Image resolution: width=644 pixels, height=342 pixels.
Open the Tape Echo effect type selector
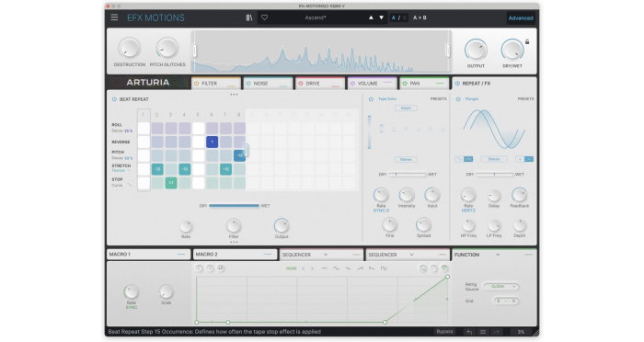[x=387, y=99]
